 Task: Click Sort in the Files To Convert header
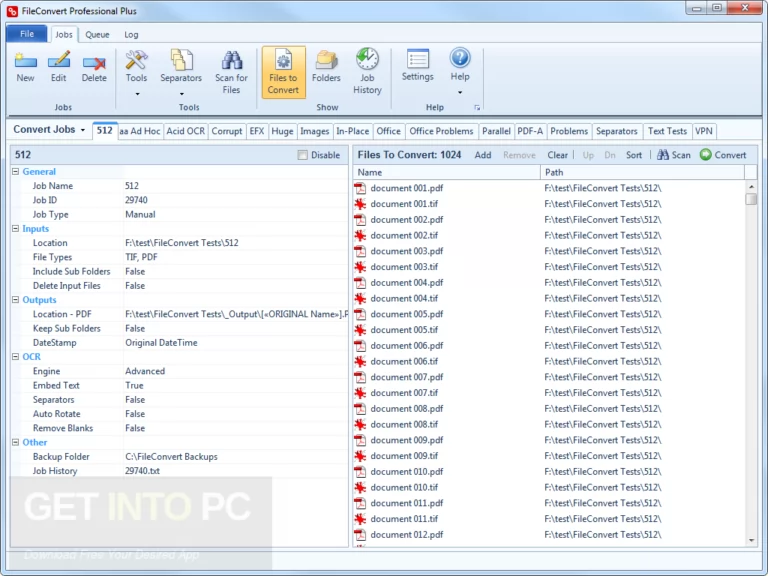[634, 155]
